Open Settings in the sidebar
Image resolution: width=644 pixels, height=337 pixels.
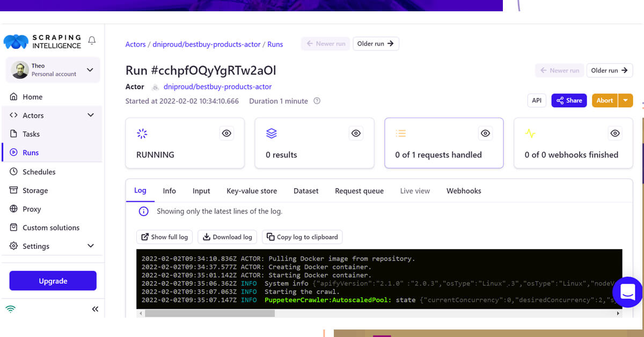click(35, 246)
